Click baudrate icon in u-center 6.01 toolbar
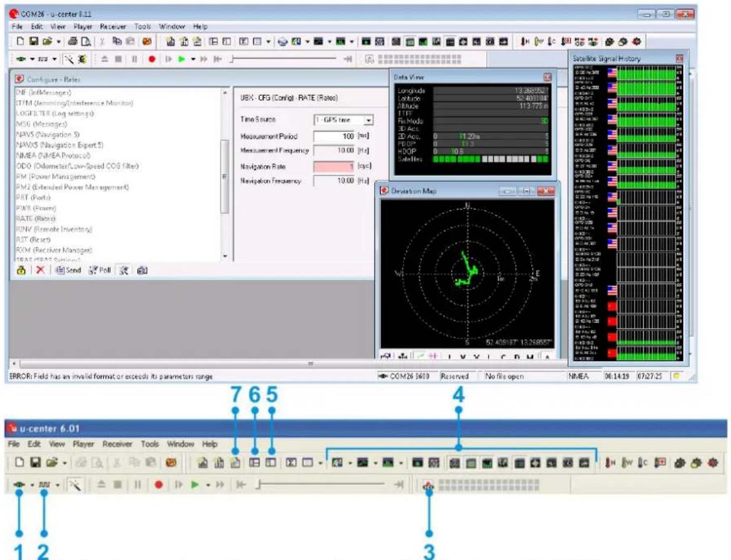The width and height of the screenshot is (731, 560). pos(44,484)
